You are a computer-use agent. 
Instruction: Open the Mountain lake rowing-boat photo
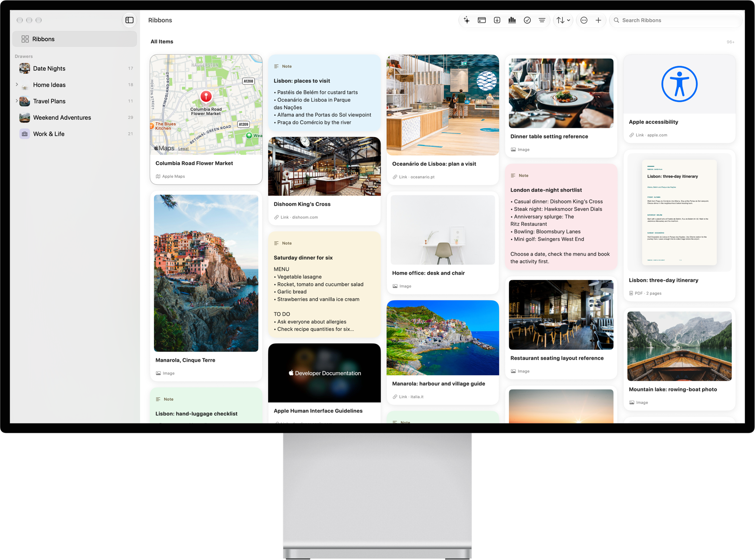(x=679, y=346)
